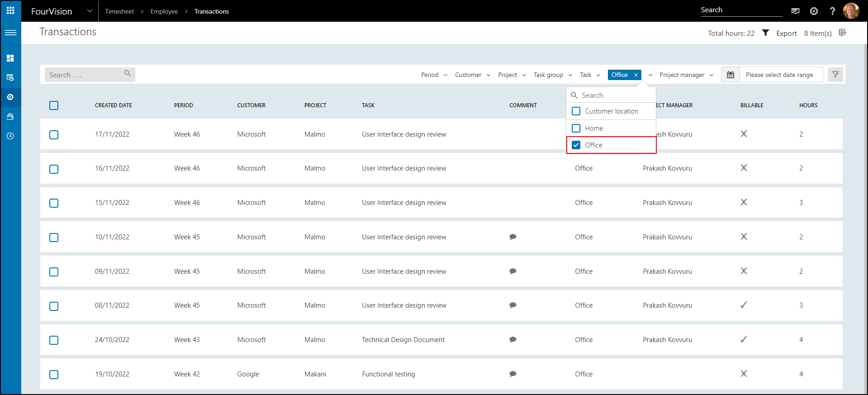Expand the FourVision app dropdown chevron
Screen dimensions: 868x395
point(90,11)
